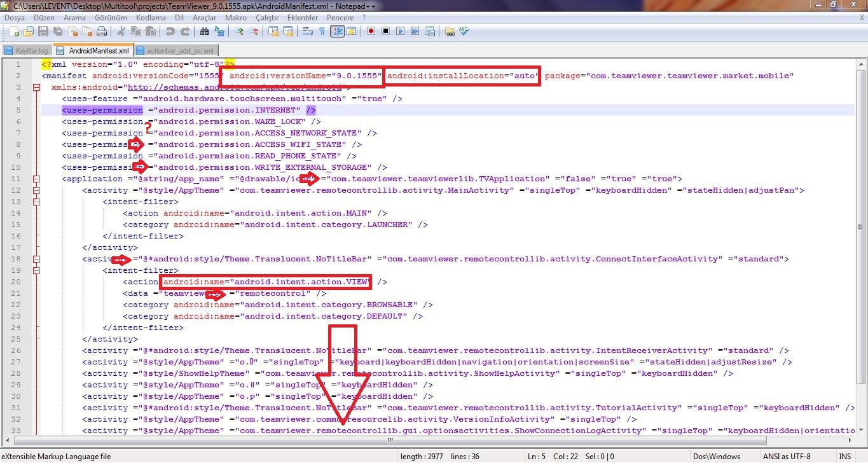Image resolution: width=868 pixels, height=463 pixels.
Task: Open the Görünüm menu
Action: click(111, 18)
